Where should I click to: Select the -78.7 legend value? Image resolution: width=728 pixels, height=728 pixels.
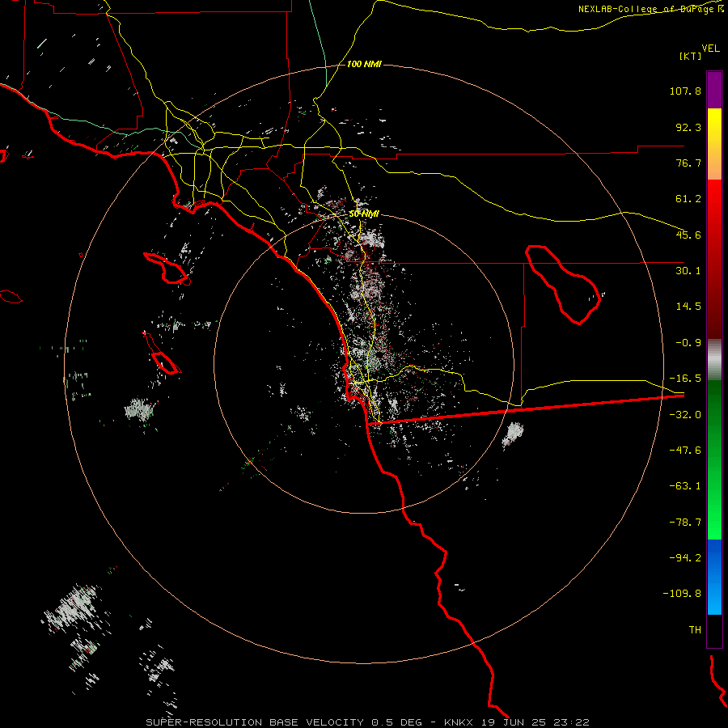(685, 523)
